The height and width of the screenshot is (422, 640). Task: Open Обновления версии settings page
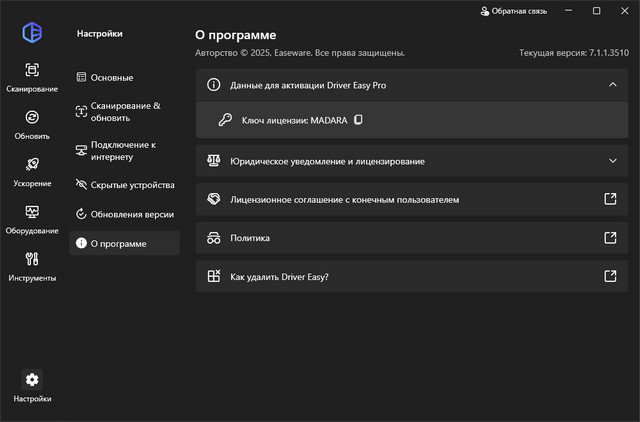pyautogui.click(x=125, y=214)
